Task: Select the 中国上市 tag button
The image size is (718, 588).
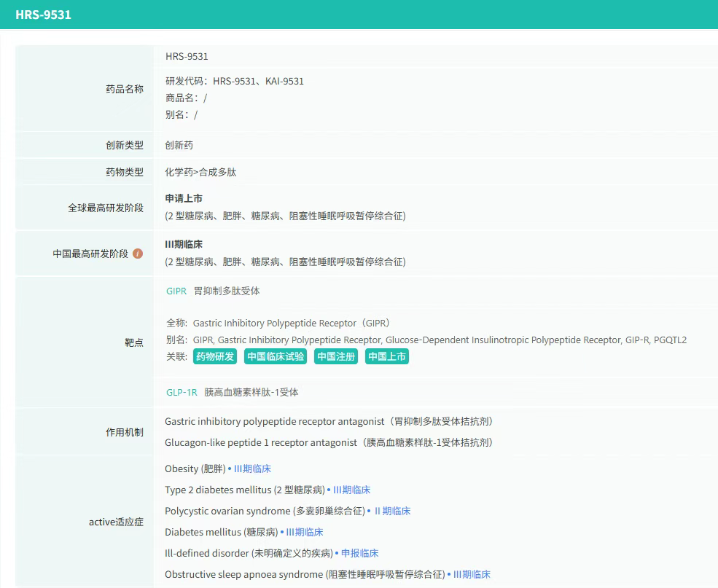Action: (387, 356)
